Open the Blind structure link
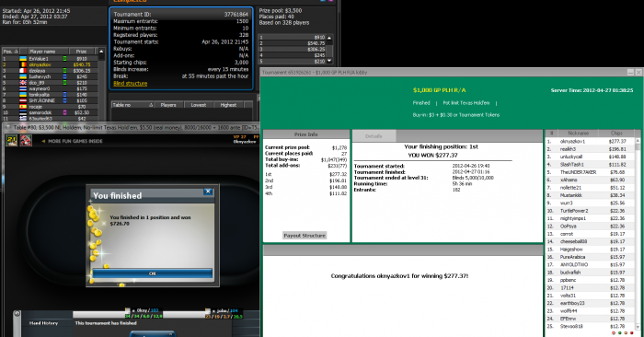This screenshot has height=337, width=644. pos(131,84)
